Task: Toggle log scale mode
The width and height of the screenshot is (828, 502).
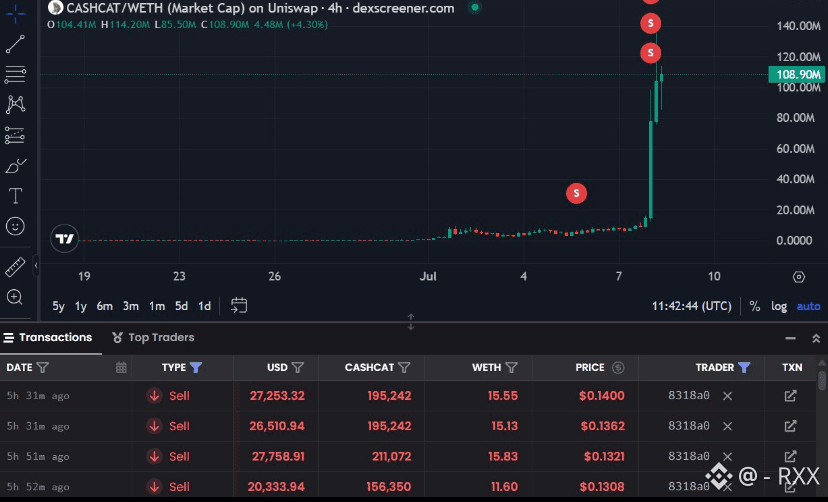Action: [x=779, y=306]
